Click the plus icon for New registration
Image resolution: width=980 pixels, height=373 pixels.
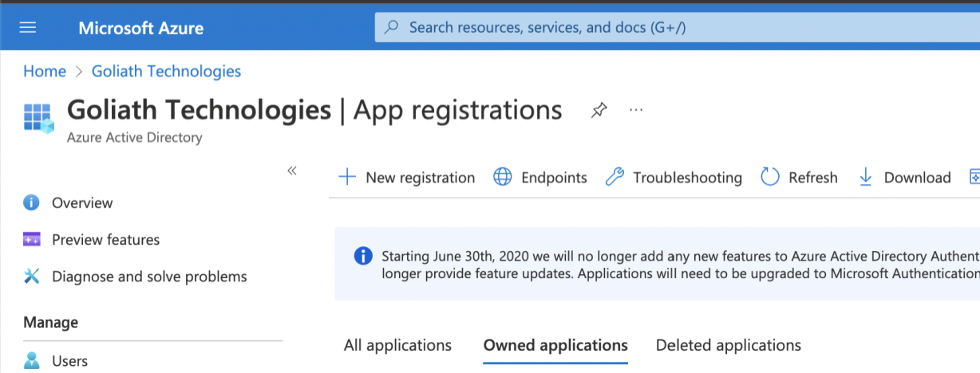[347, 177]
